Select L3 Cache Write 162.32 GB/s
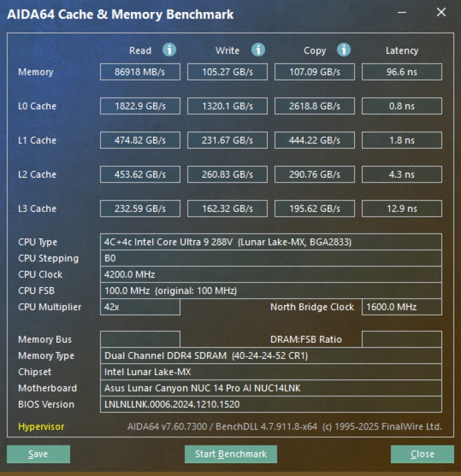Image resolution: width=461 pixels, height=476 pixels. (x=227, y=208)
